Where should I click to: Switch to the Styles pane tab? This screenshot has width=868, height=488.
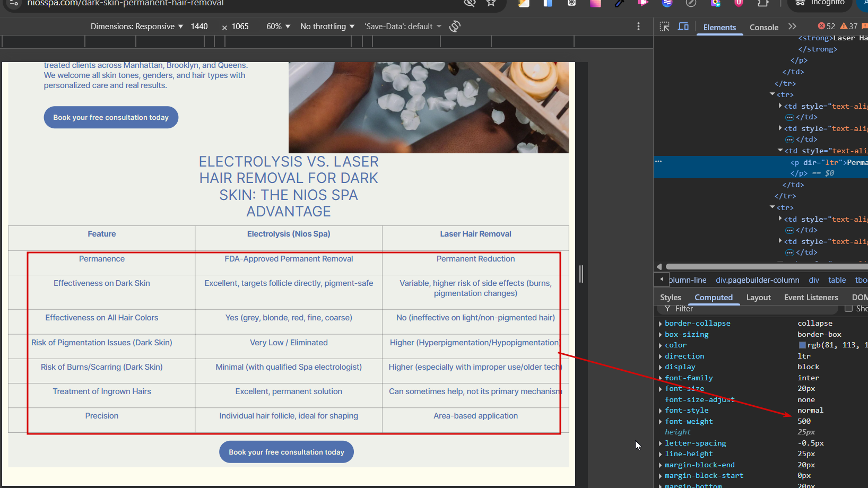[671, 298]
